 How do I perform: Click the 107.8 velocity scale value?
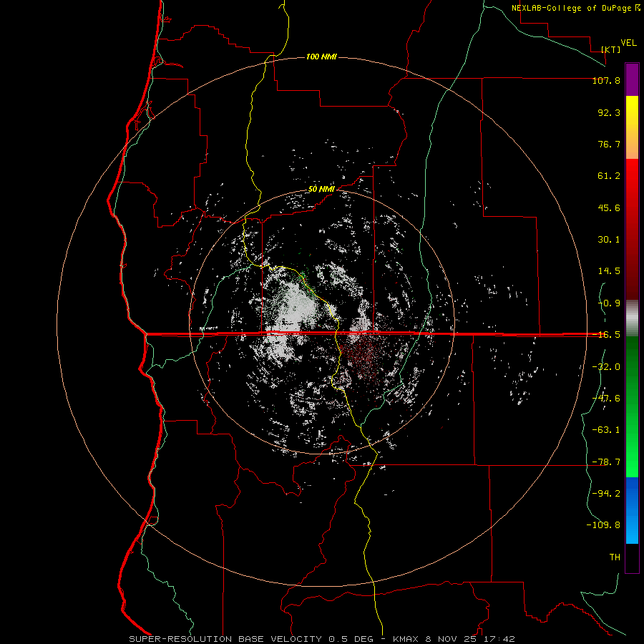[x=606, y=80]
